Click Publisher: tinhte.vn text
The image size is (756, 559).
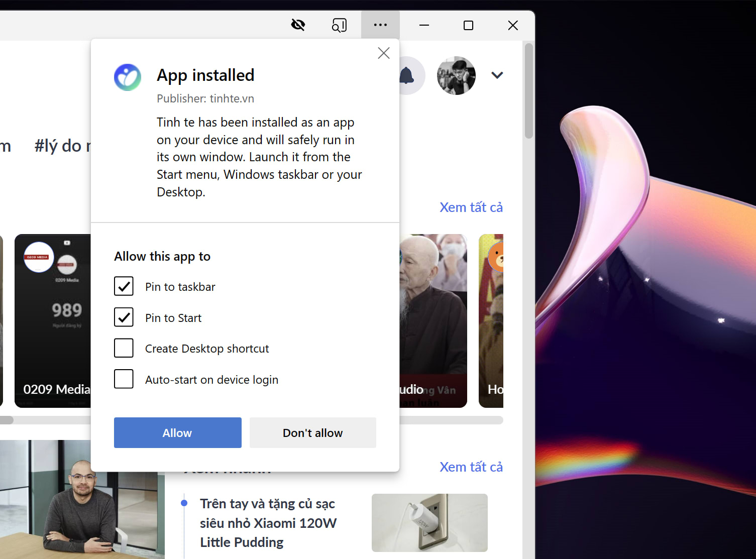click(205, 98)
